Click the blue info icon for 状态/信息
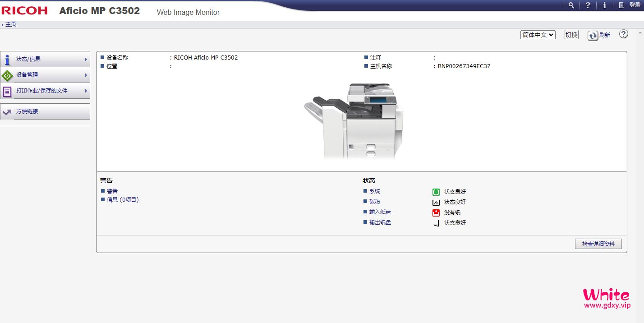The image size is (644, 323). [x=7, y=60]
